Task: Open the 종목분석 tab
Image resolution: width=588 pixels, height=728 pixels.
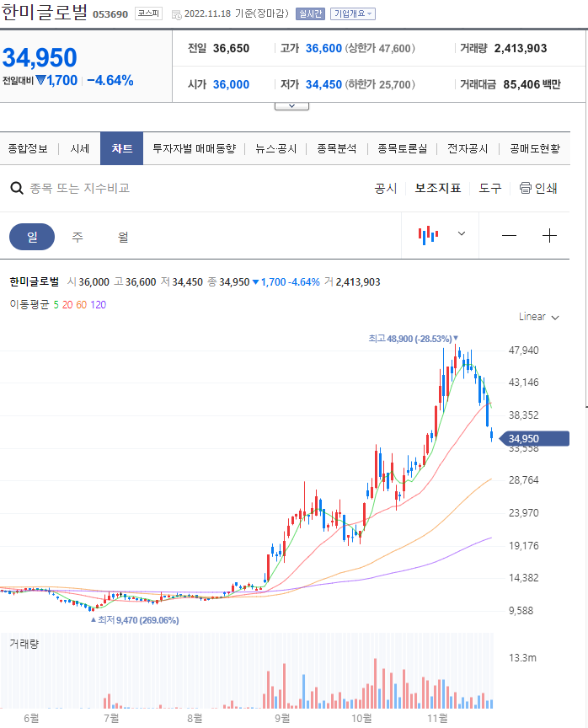Action: click(336, 148)
